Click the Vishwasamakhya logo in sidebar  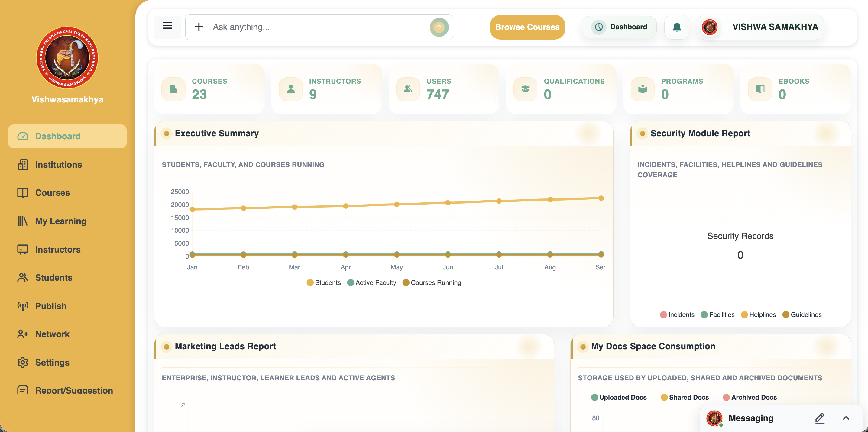click(67, 57)
